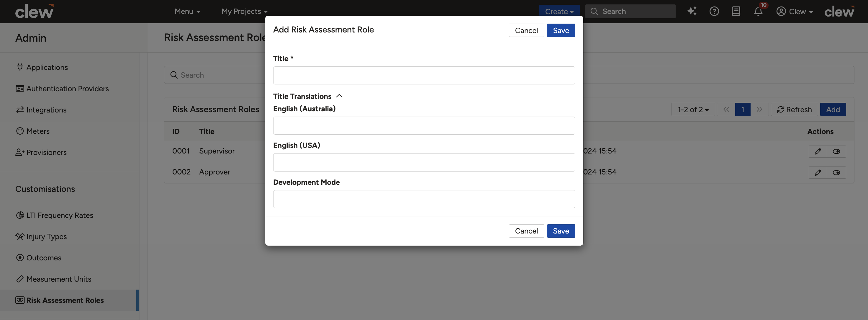Focus the English (Australia) translation field
This screenshot has height=320, width=868.
[424, 125]
